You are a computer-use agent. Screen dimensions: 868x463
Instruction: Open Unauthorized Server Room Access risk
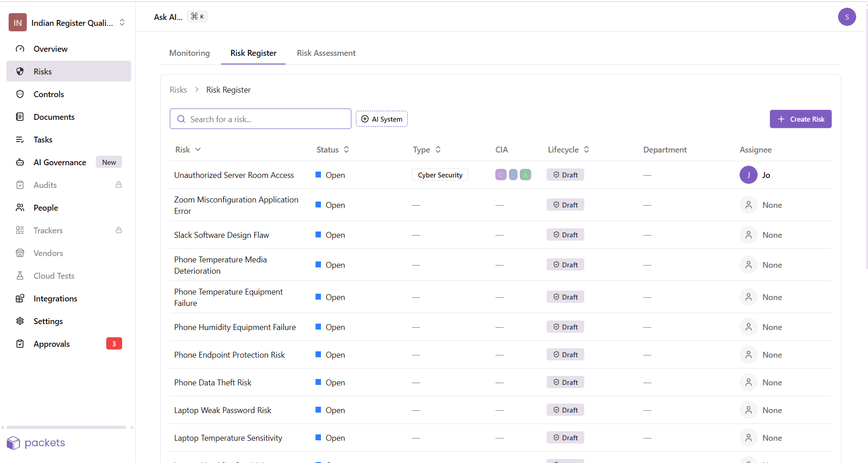coord(234,175)
